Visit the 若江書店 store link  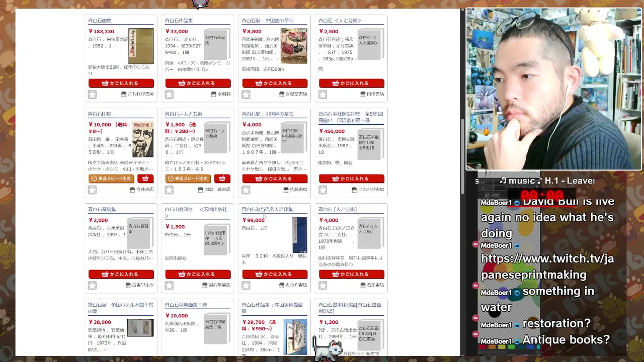(372, 285)
